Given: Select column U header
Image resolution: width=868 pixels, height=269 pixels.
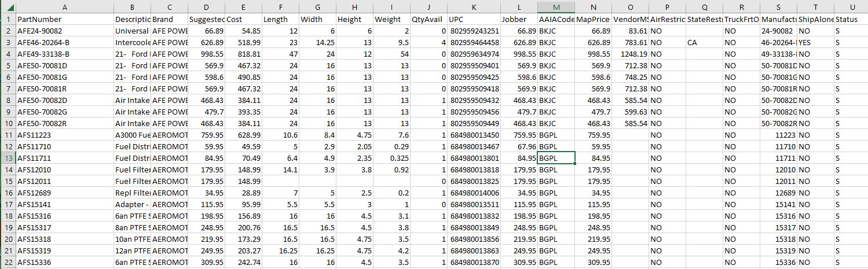Looking at the screenshot, I should pos(850,7).
